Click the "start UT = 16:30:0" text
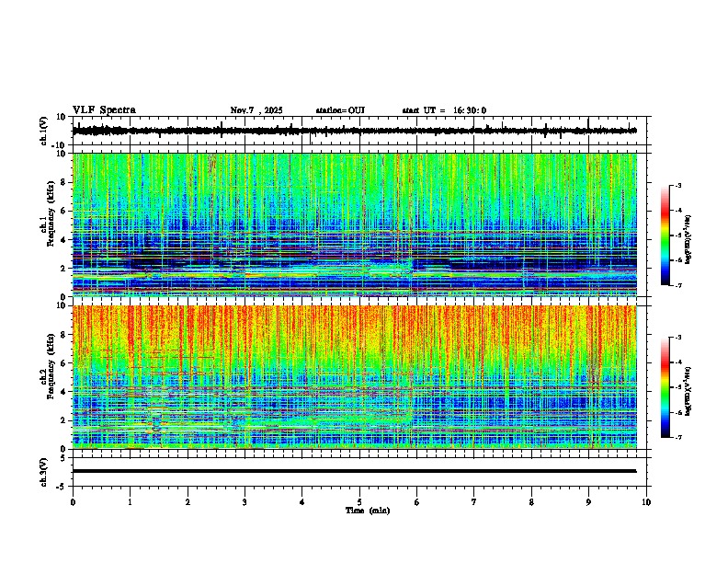Image resolution: width=728 pixels, height=563 pixels. [x=444, y=110]
